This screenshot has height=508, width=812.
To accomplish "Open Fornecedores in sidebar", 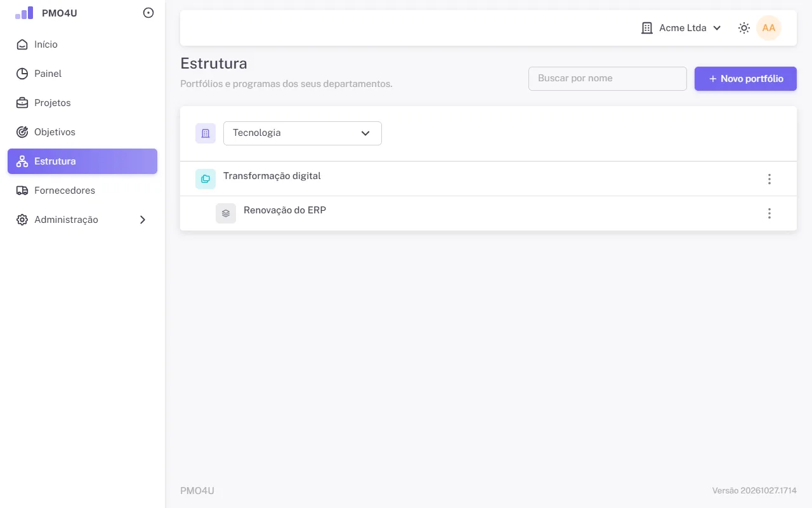I will click(82, 190).
